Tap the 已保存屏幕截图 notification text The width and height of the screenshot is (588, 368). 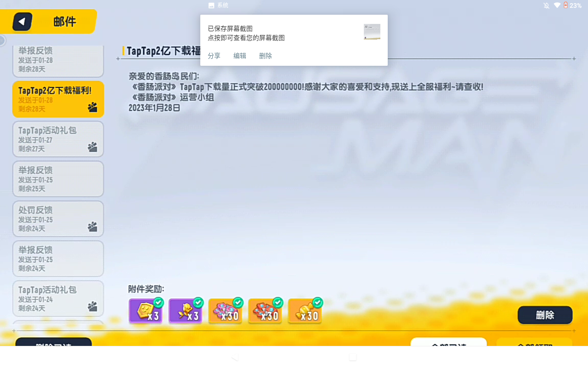tap(230, 29)
